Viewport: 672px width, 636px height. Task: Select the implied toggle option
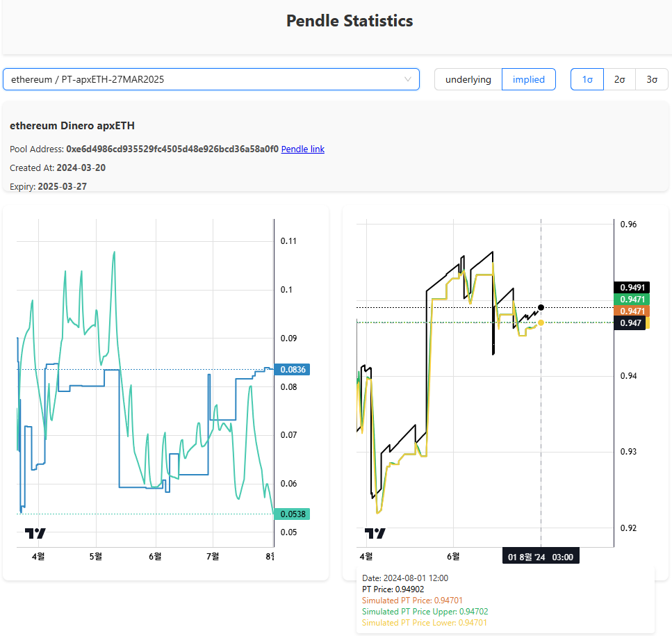[528, 79]
